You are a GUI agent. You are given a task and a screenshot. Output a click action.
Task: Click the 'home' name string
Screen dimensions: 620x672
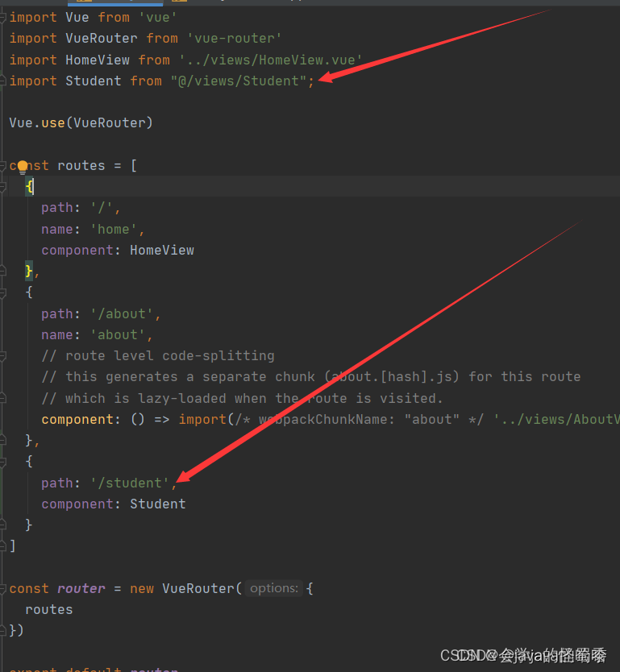pyautogui.click(x=114, y=229)
